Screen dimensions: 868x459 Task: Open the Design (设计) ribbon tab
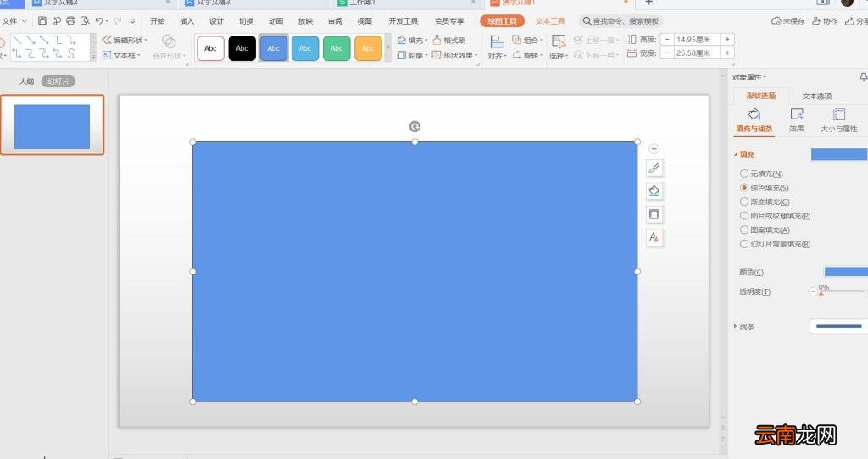(x=216, y=21)
